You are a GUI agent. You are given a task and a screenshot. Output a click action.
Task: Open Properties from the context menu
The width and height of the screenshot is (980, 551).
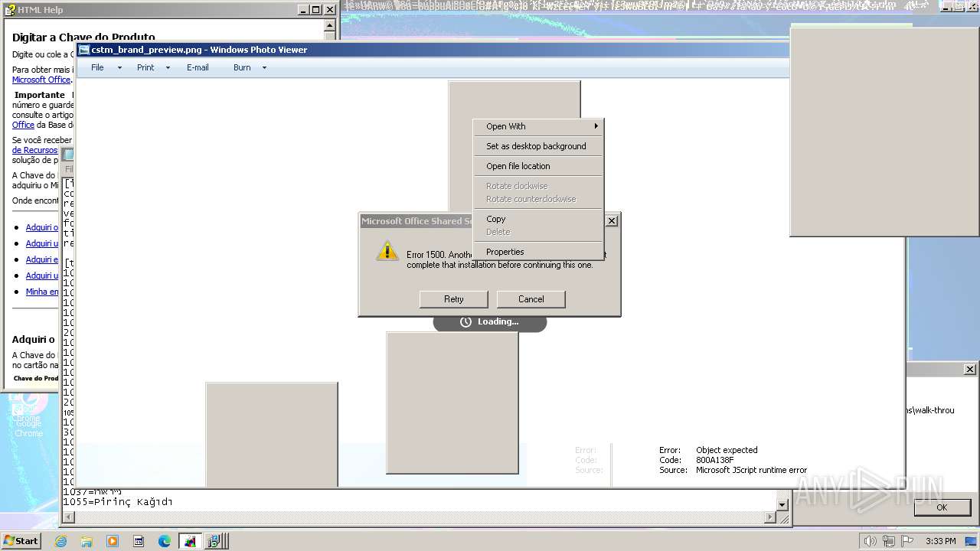click(538, 252)
